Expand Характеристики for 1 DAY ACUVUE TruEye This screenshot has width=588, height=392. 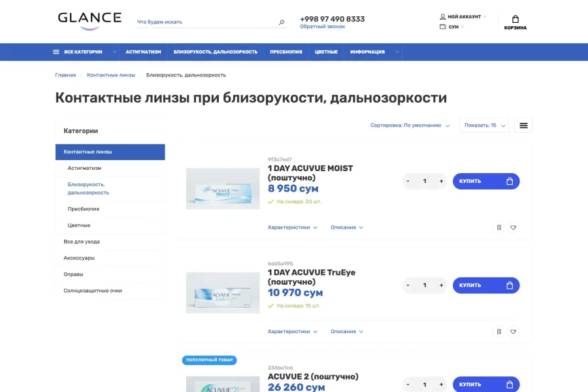pyautogui.click(x=293, y=332)
